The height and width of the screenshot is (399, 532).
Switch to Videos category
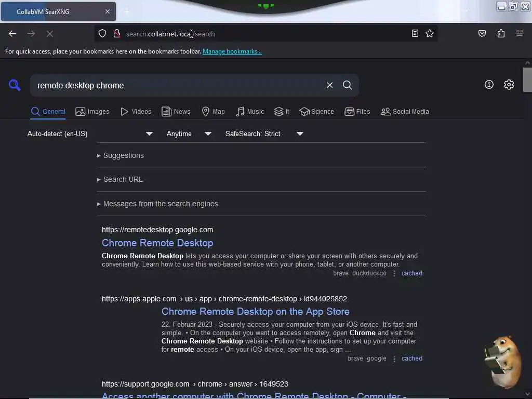[x=136, y=112]
